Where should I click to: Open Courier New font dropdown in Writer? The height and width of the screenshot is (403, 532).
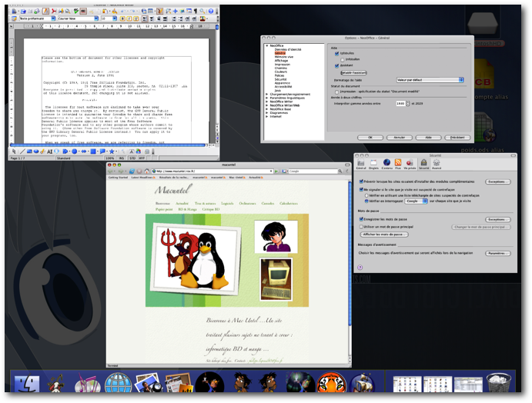click(x=96, y=18)
